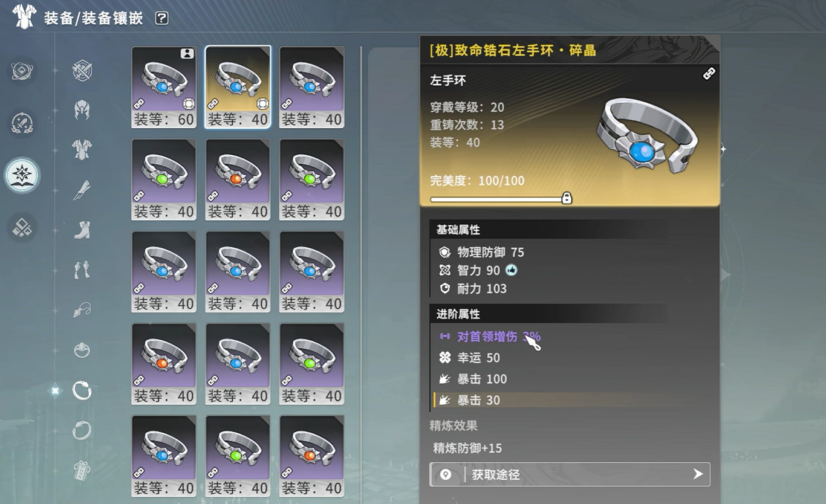Select the armor chest slot icon
This screenshot has width=826, height=504.
click(82, 149)
